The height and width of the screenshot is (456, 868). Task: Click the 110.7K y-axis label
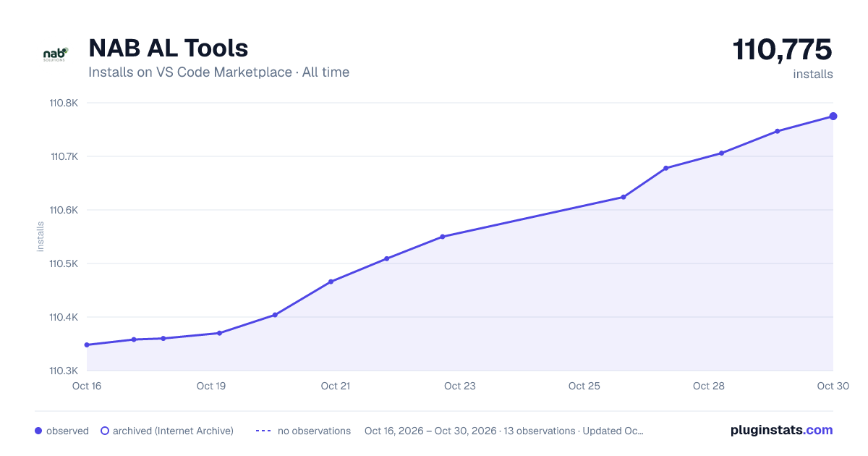(x=64, y=156)
